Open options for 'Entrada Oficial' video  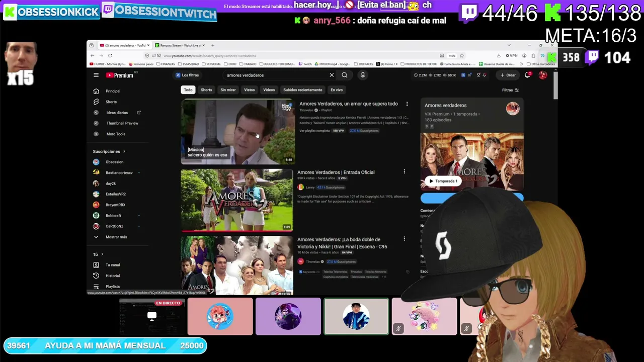coord(404,172)
